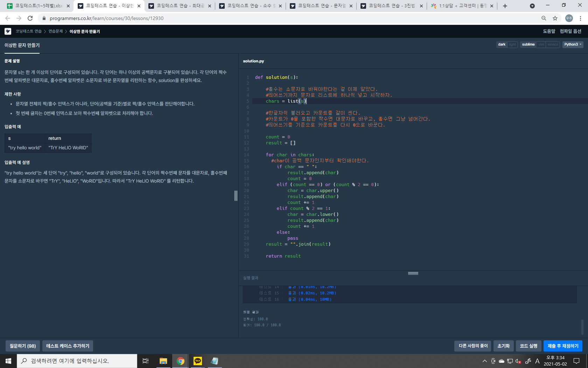Open 다른 사람의 풀이 button
This screenshot has height=368, width=588.
(x=473, y=346)
